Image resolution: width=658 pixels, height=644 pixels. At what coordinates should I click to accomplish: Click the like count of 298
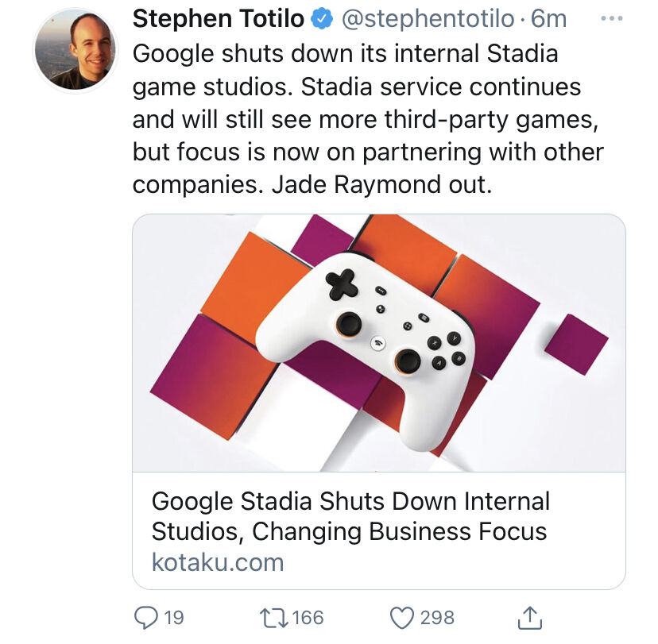(438, 617)
